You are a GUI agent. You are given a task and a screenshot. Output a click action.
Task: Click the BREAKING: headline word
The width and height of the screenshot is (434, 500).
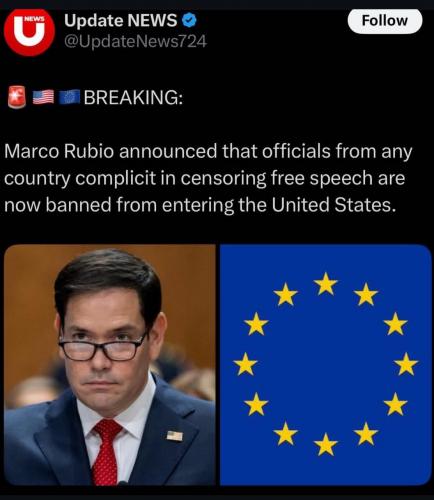(133, 97)
